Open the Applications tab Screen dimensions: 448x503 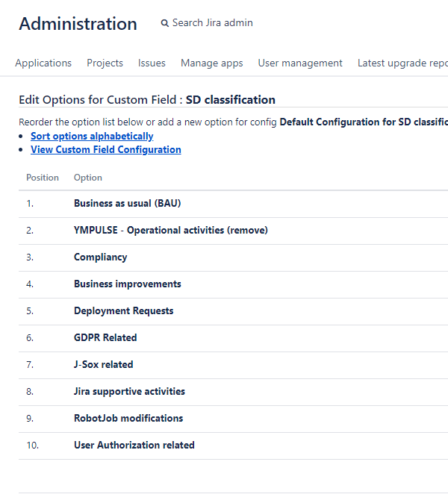(x=43, y=63)
